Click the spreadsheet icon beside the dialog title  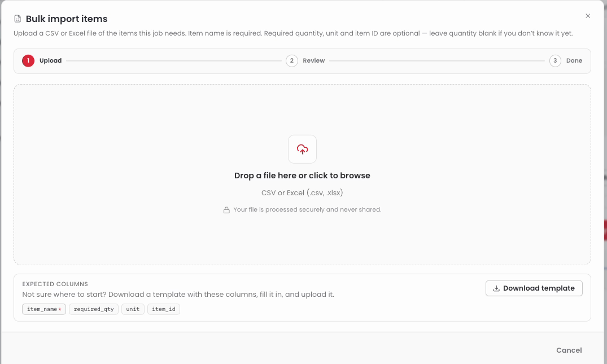[x=18, y=19]
